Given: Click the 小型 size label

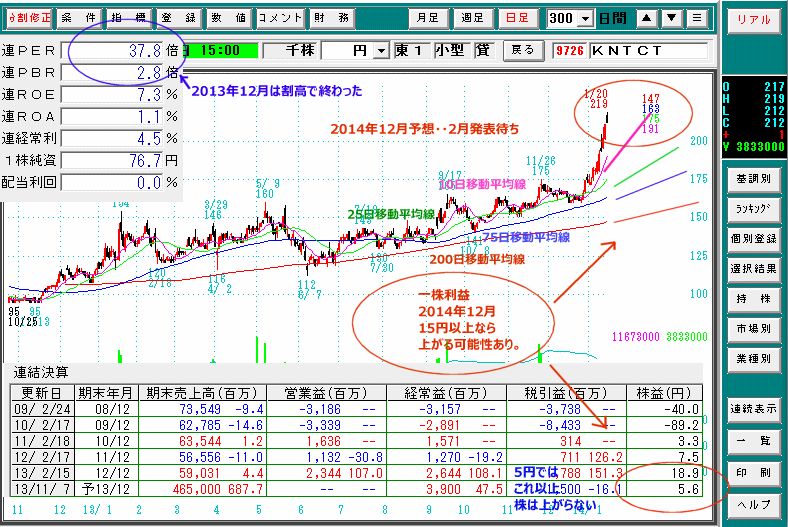Looking at the screenshot, I should [x=450, y=51].
